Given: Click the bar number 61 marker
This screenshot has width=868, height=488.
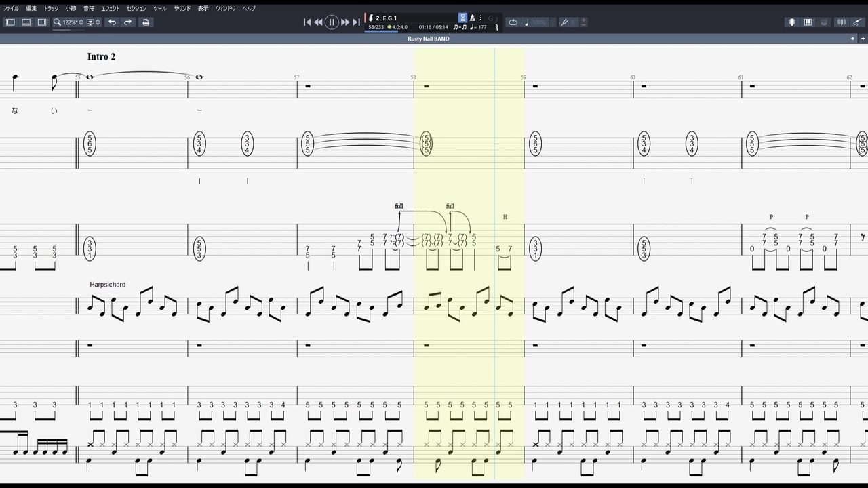Looking at the screenshot, I should click(741, 77).
